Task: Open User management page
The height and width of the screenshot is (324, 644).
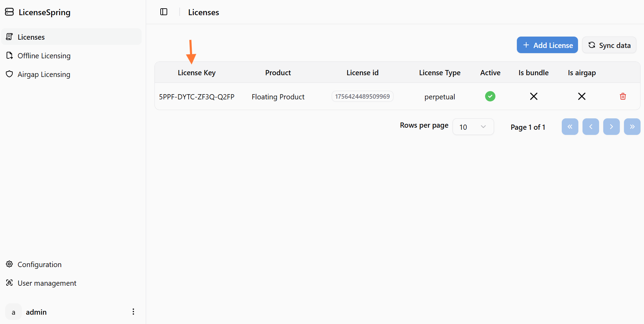Action: click(x=47, y=283)
